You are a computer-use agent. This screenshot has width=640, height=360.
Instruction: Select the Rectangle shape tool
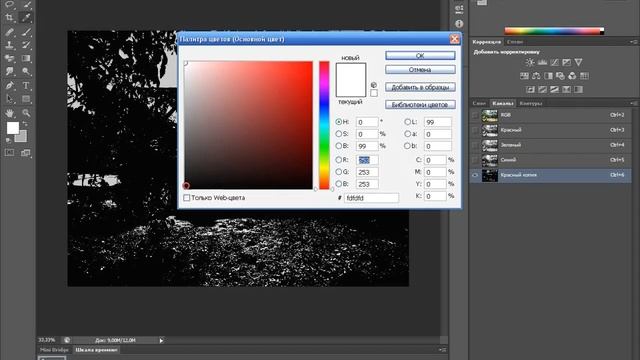(x=26, y=99)
